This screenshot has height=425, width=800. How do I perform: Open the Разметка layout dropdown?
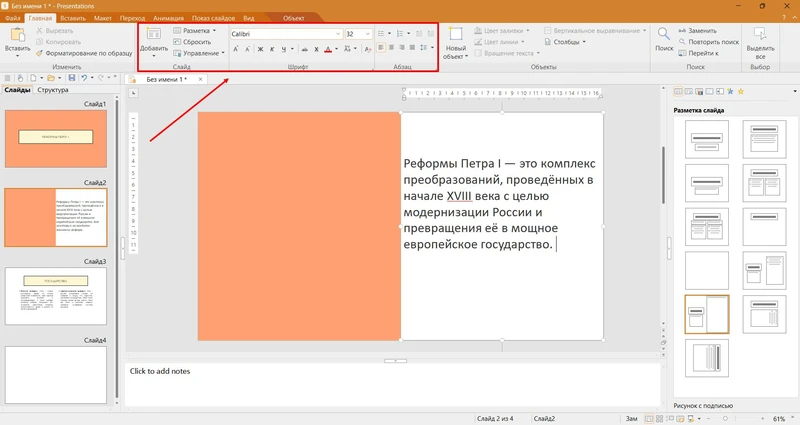194,31
